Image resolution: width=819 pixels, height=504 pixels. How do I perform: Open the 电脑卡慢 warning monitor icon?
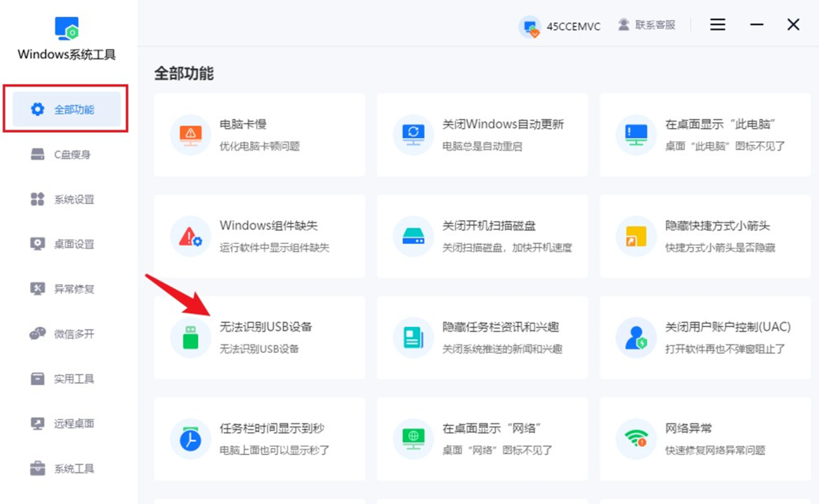[x=190, y=135]
